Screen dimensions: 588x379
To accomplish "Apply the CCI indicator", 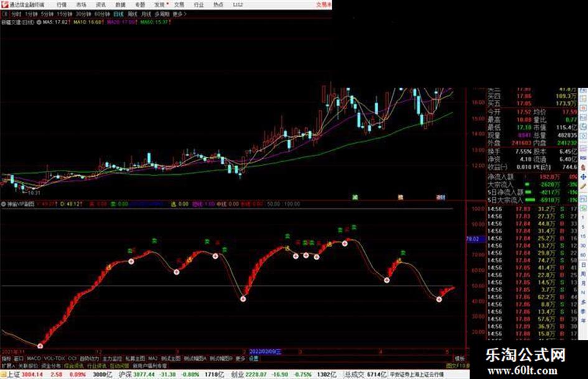I will [x=72, y=358].
